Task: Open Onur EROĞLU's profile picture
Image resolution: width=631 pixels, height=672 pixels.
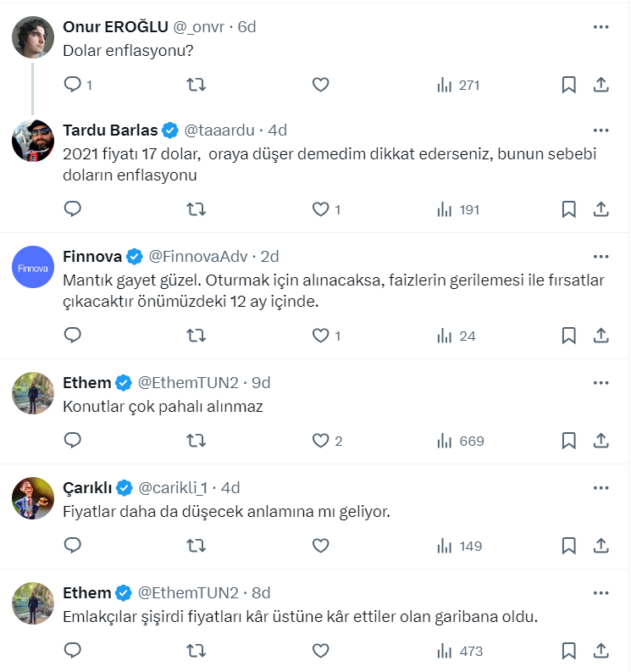Action: pos(33,36)
